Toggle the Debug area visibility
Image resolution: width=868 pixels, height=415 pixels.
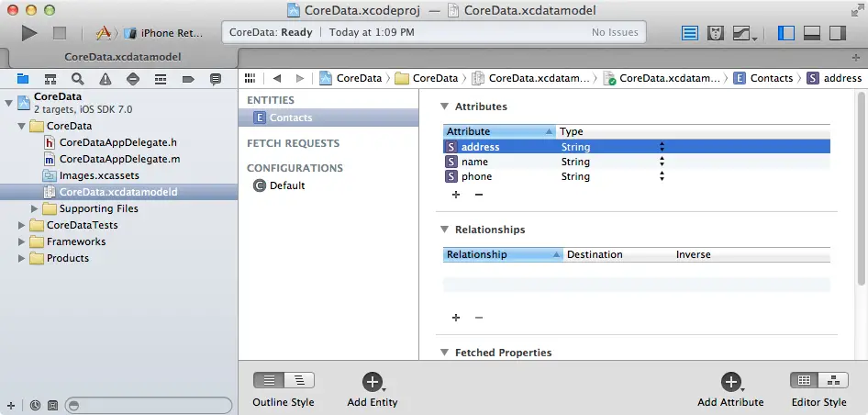(x=811, y=33)
